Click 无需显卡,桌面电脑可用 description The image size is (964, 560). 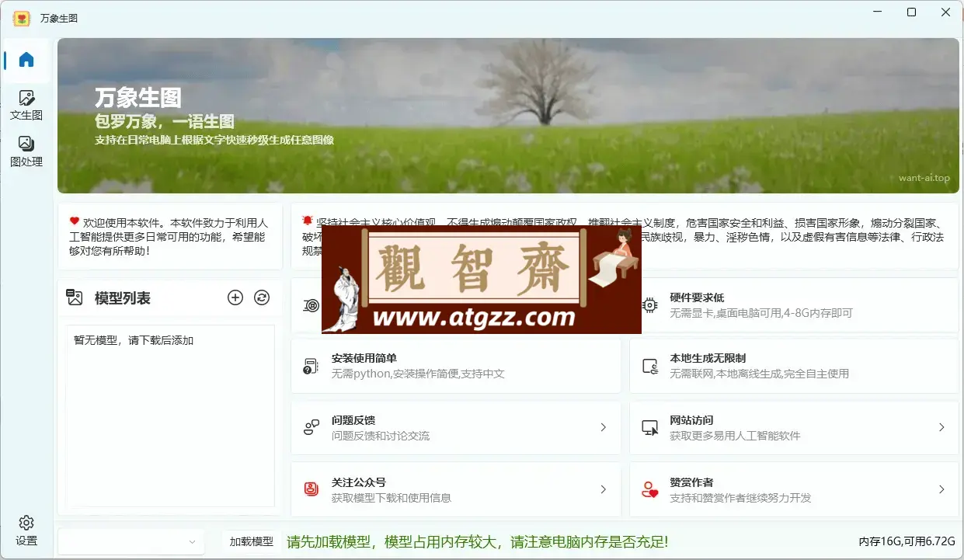coord(761,313)
